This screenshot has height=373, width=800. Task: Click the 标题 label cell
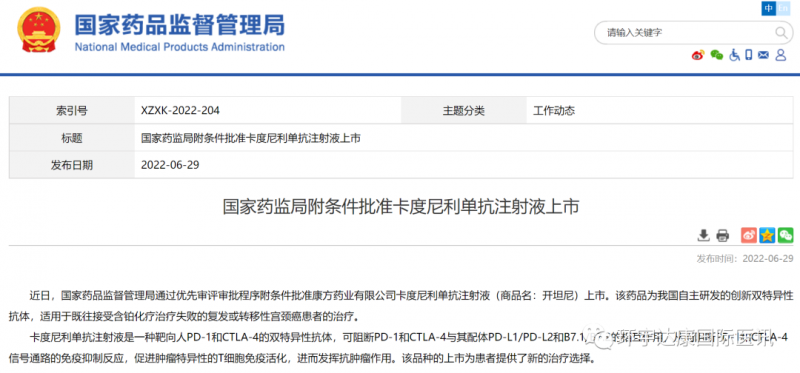72,138
